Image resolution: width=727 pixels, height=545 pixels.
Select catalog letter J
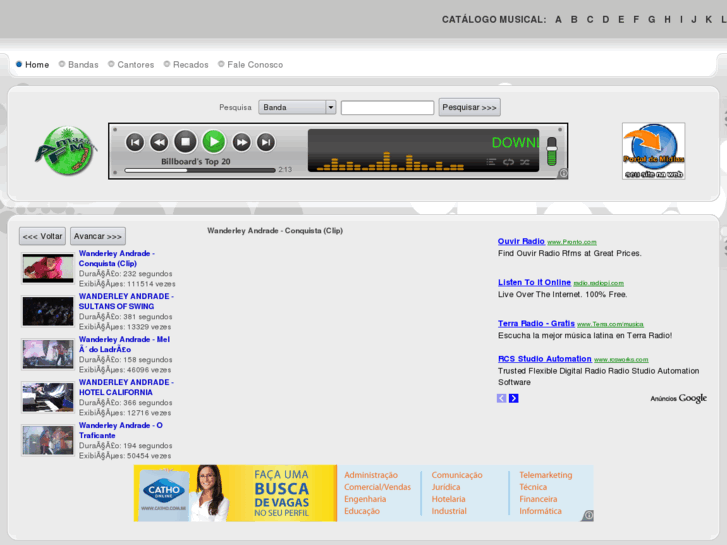pyautogui.click(x=694, y=19)
